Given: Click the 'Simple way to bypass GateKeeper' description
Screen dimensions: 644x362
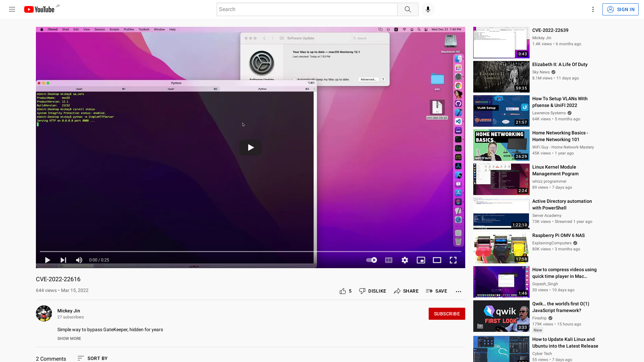Looking at the screenshot, I should [110, 329].
